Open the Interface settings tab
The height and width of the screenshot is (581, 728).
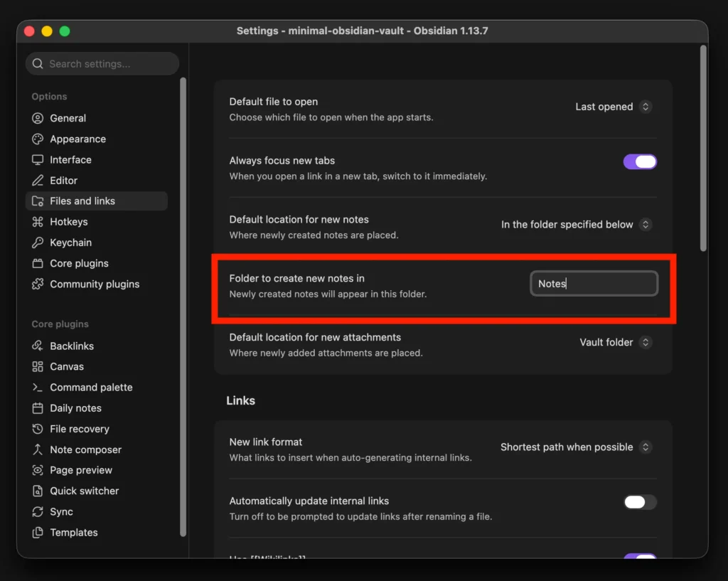pyautogui.click(x=97, y=160)
